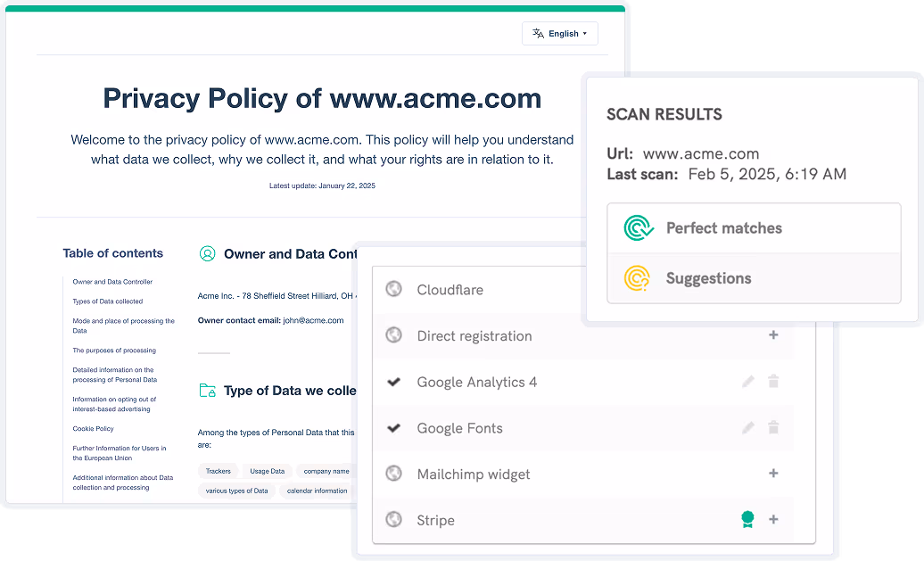Click the Trackers data tag chip
The height and width of the screenshot is (561, 924).
click(x=218, y=471)
